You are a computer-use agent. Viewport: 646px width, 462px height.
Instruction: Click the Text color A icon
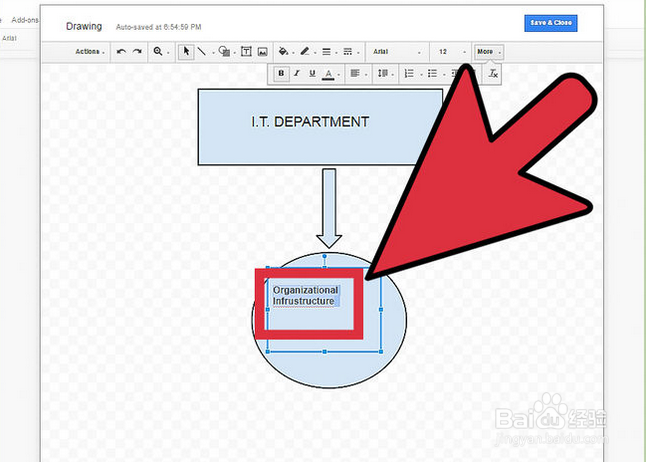pos(328,74)
